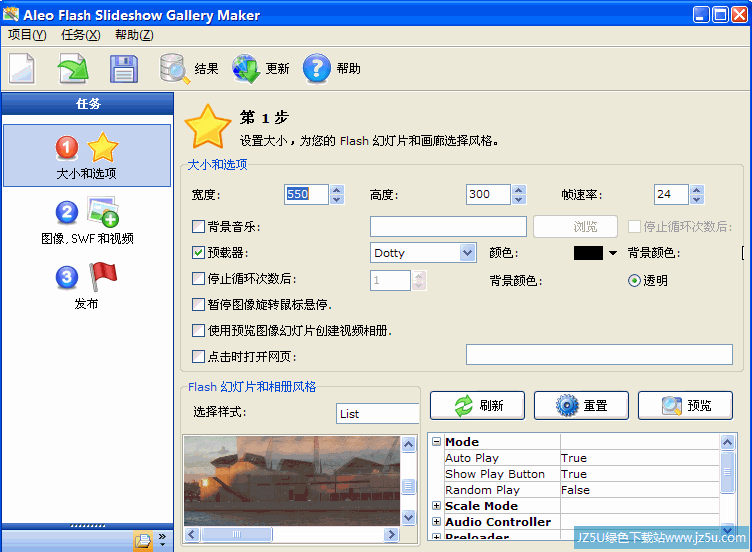Screen dimensions: 752x552
Task: Click the preview pane scroll down arrow
Action: 409,517
